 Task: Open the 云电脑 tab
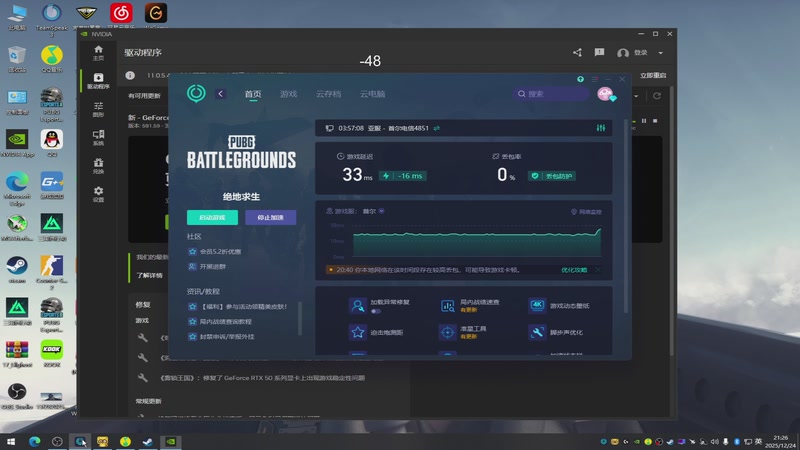[372, 94]
